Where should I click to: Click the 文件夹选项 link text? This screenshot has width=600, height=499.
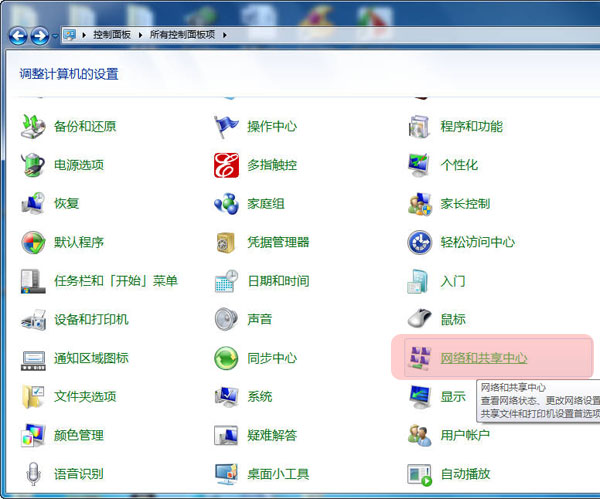[x=85, y=396]
